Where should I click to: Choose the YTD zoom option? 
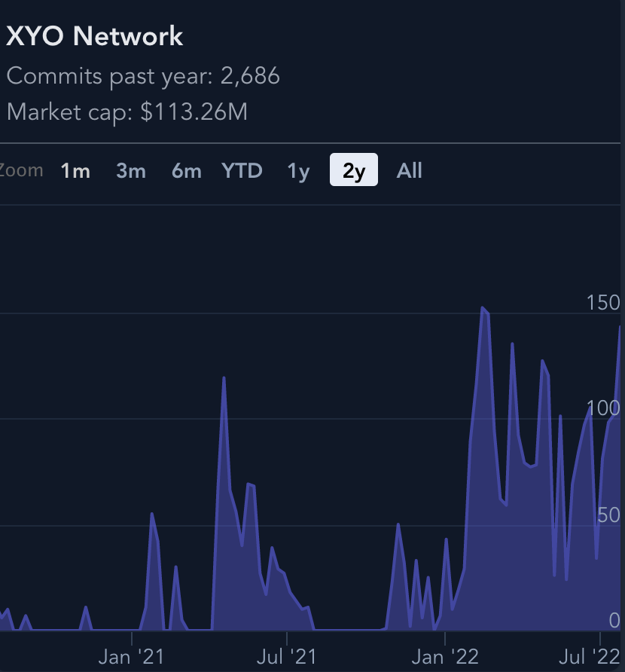(x=242, y=170)
